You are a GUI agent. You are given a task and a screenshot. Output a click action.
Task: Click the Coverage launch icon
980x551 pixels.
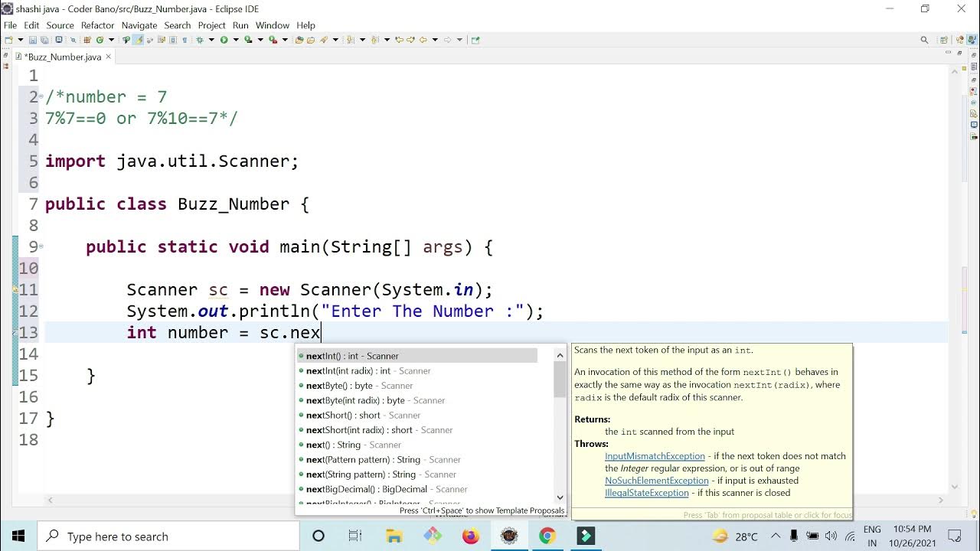coord(248,40)
